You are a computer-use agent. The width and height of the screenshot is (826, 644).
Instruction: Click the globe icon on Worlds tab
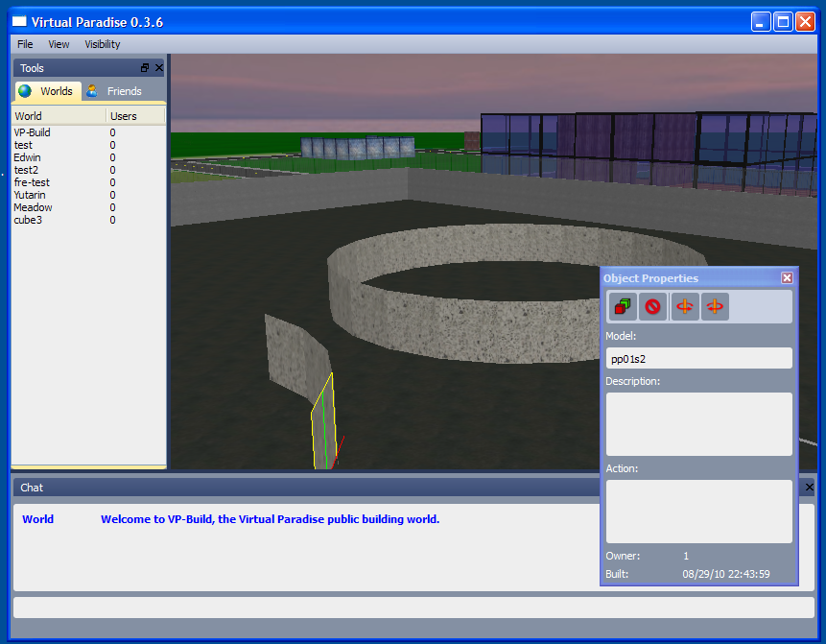tap(25, 91)
